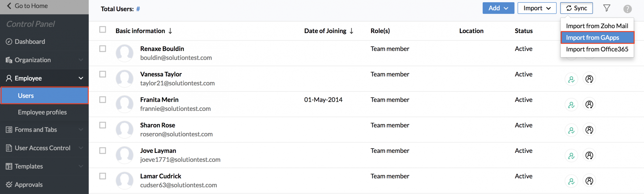Open the Add dropdown button
The width and height of the screenshot is (644, 194).
click(498, 8)
